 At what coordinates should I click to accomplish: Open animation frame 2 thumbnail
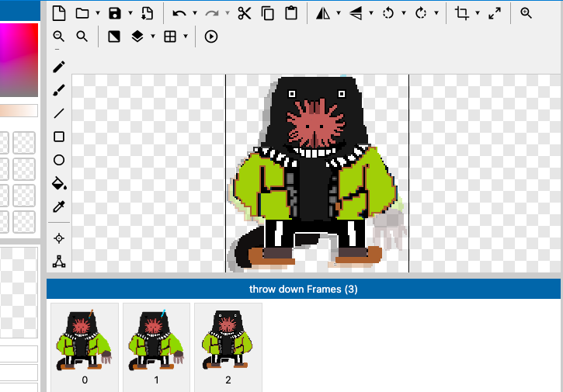click(x=228, y=345)
